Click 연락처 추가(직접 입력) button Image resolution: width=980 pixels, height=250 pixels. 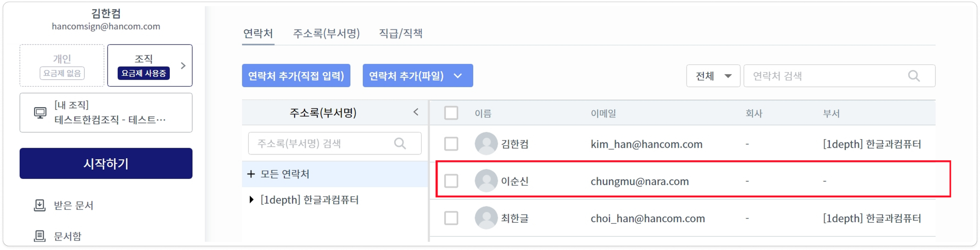pos(296,76)
